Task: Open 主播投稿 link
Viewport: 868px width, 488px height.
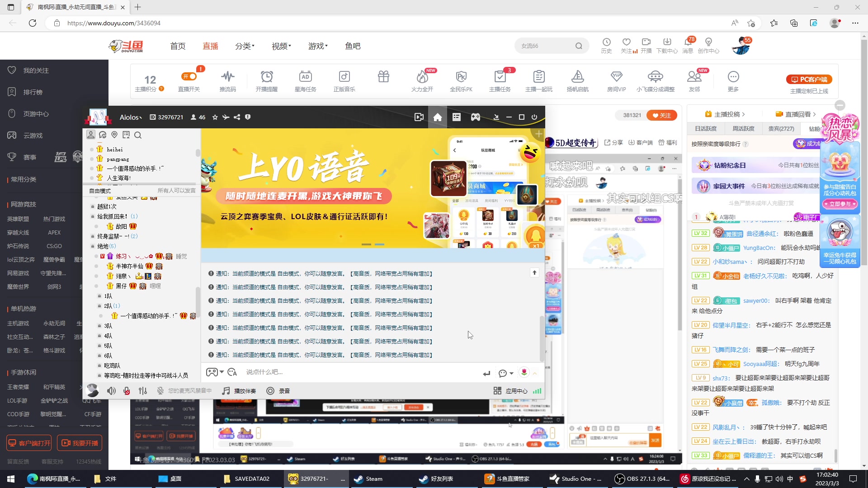Action: click(x=725, y=114)
